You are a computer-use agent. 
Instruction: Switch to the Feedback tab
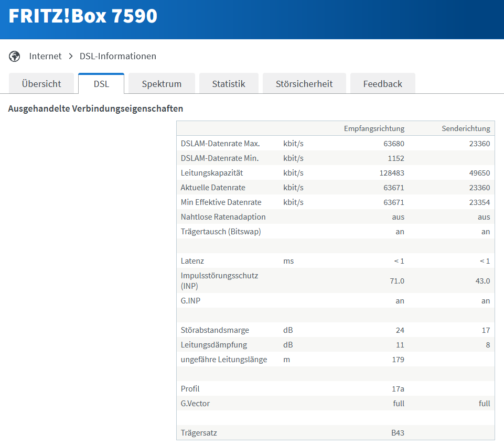tap(382, 83)
